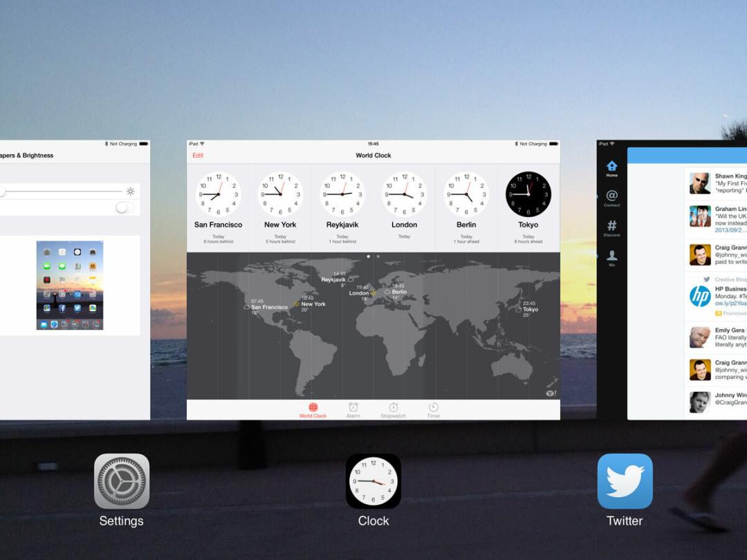Select the Tokyo clock face

(528, 194)
